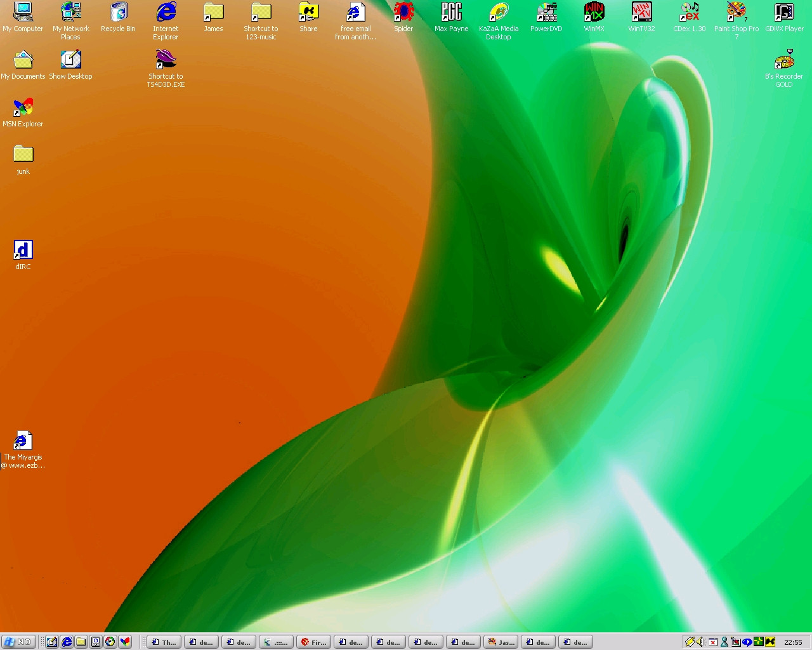Click the yellow lightning tray icon
Viewport: 812px width, 650px height.
[690, 642]
